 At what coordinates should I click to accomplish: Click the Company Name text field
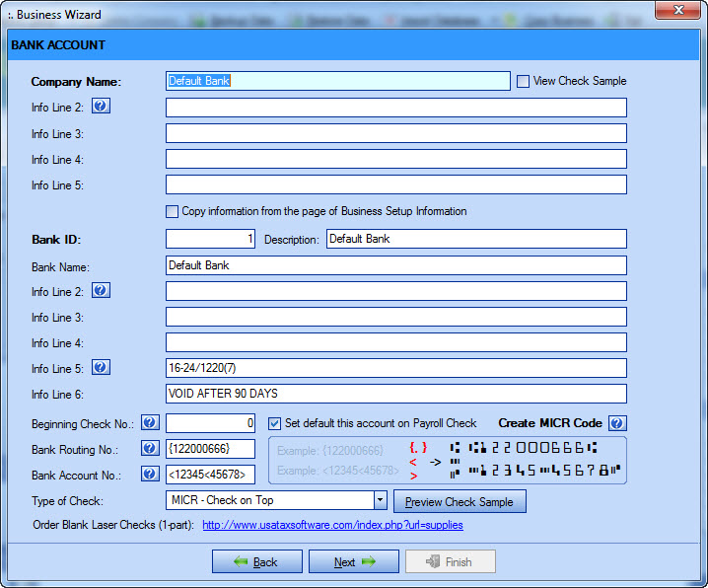pyautogui.click(x=337, y=82)
